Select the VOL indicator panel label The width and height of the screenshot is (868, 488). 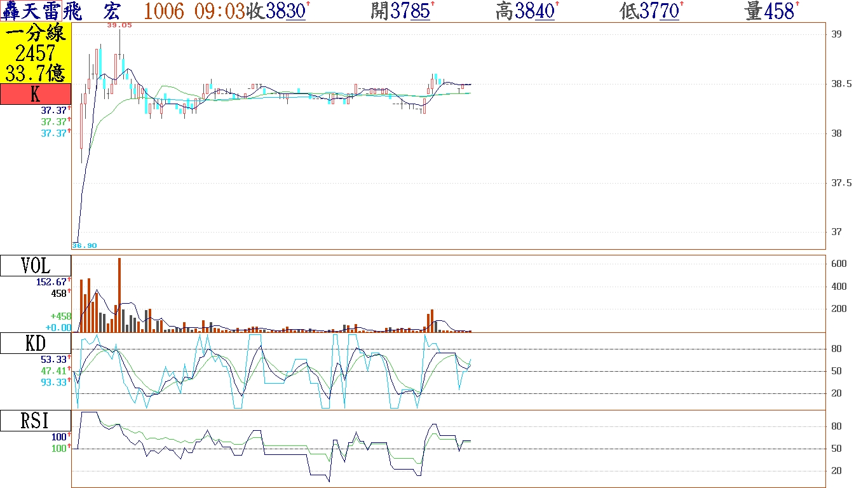click(35, 266)
